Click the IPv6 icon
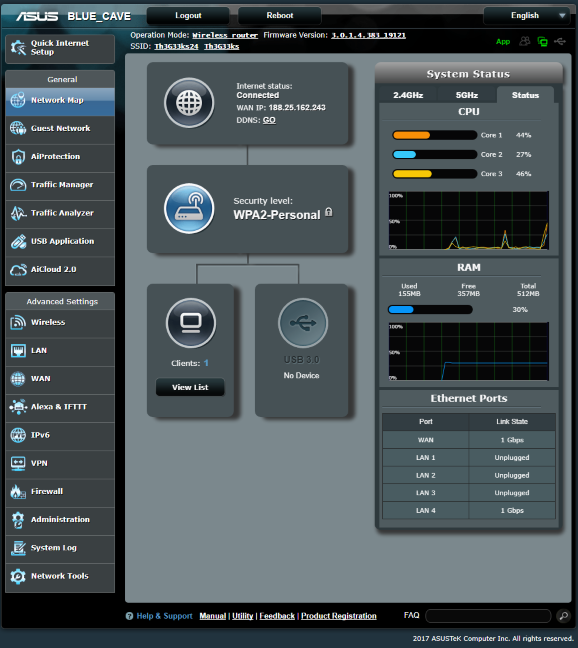578x648 pixels. click(x=18, y=435)
